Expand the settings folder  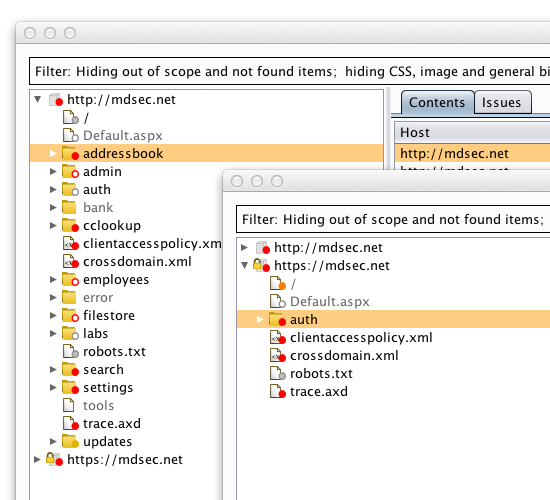coord(53,387)
